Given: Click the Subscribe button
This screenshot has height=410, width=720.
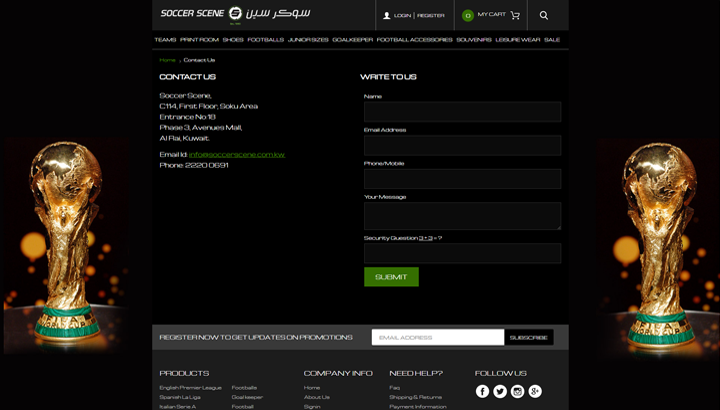Looking at the screenshot, I should click(x=529, y=337).
